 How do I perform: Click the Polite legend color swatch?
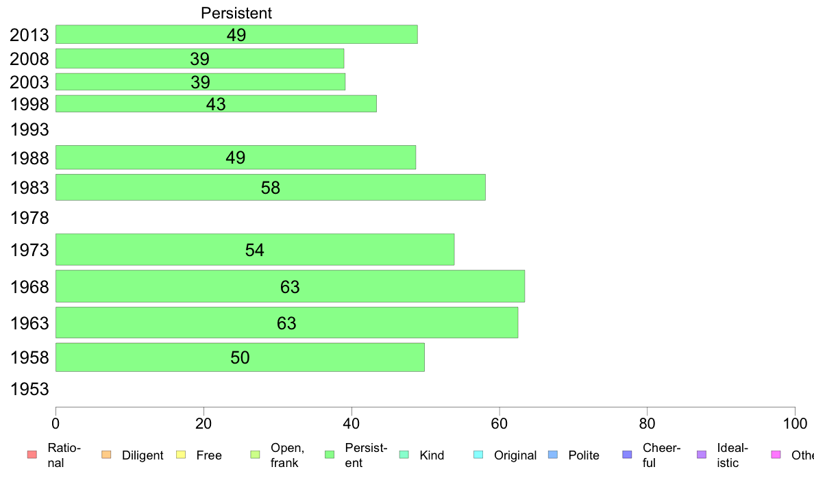pos(553,455)
